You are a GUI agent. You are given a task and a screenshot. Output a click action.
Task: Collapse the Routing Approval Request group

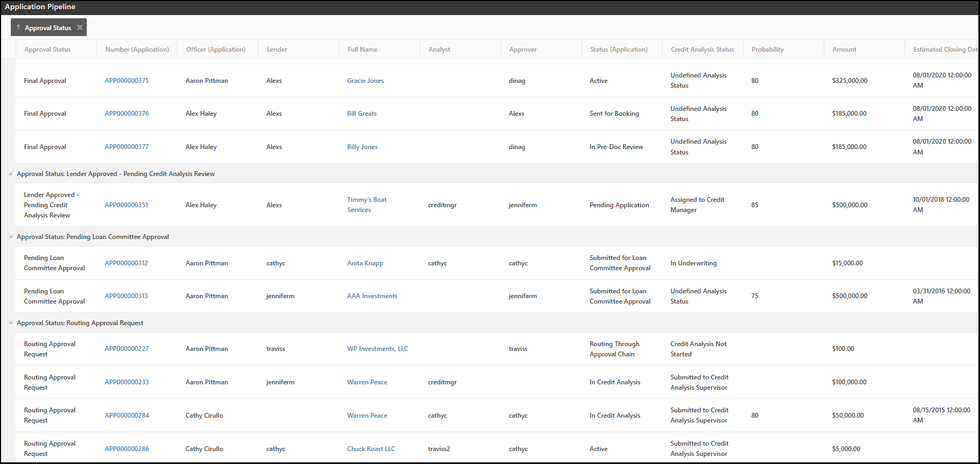pyautogui.click(x=10, y=323)
